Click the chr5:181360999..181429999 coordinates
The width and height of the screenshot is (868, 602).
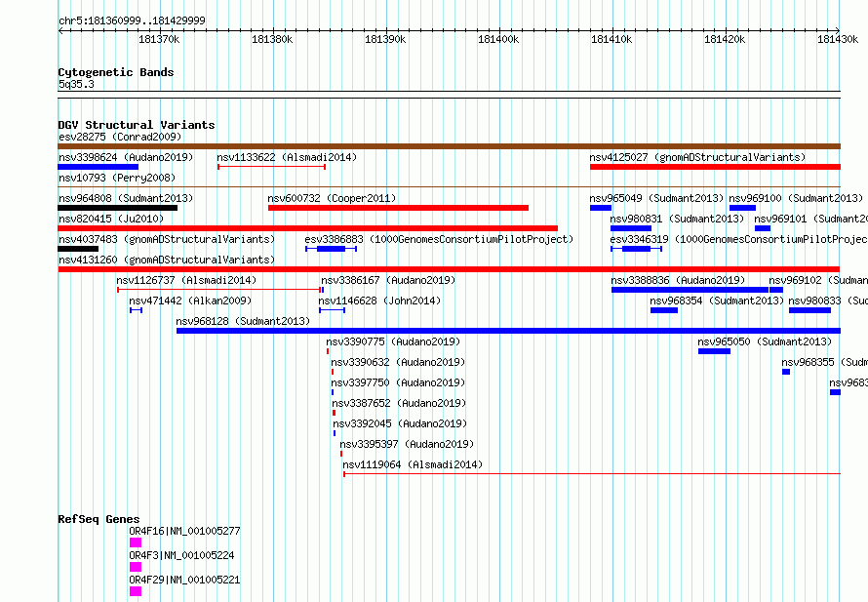point(132,20)
